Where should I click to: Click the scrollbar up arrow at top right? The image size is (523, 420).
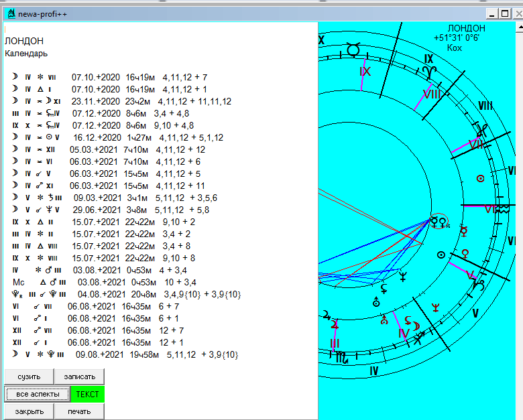point(520,27)
